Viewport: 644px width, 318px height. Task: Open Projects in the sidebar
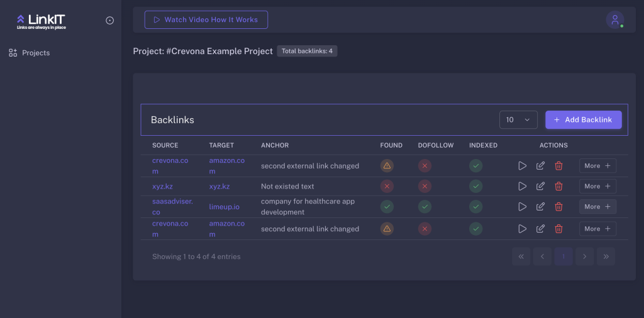tap(29, 53)
